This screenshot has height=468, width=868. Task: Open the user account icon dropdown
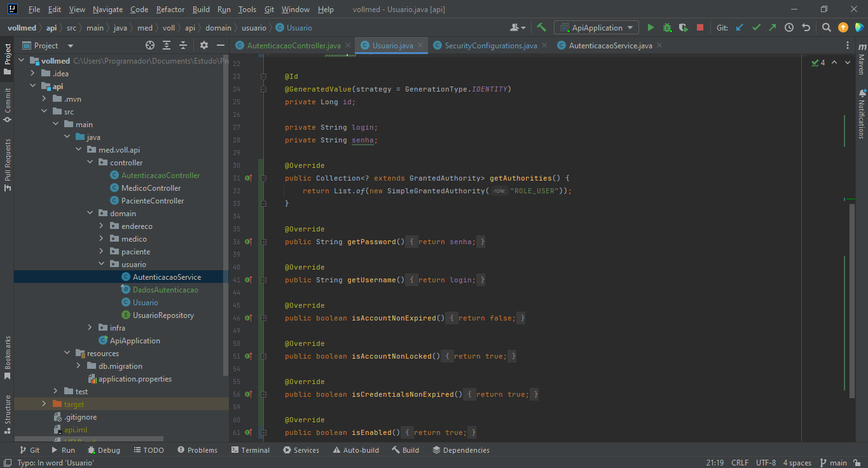click(x=518, y=27)
